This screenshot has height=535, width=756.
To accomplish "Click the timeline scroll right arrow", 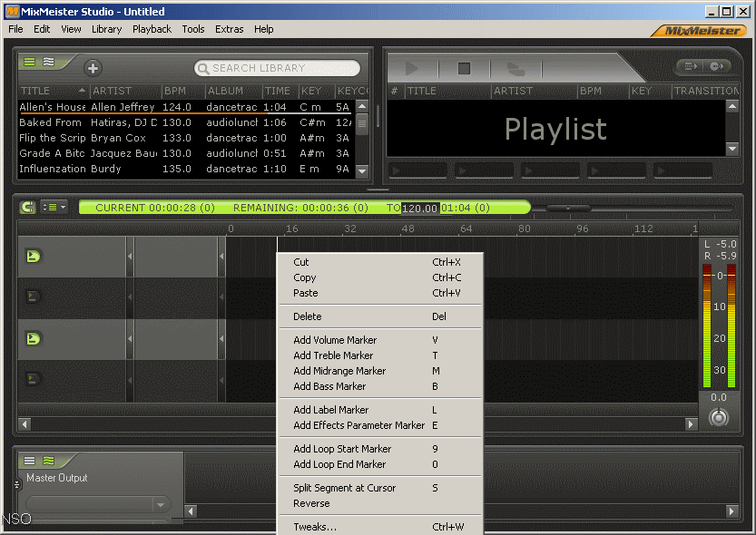I will pos(691,424).
